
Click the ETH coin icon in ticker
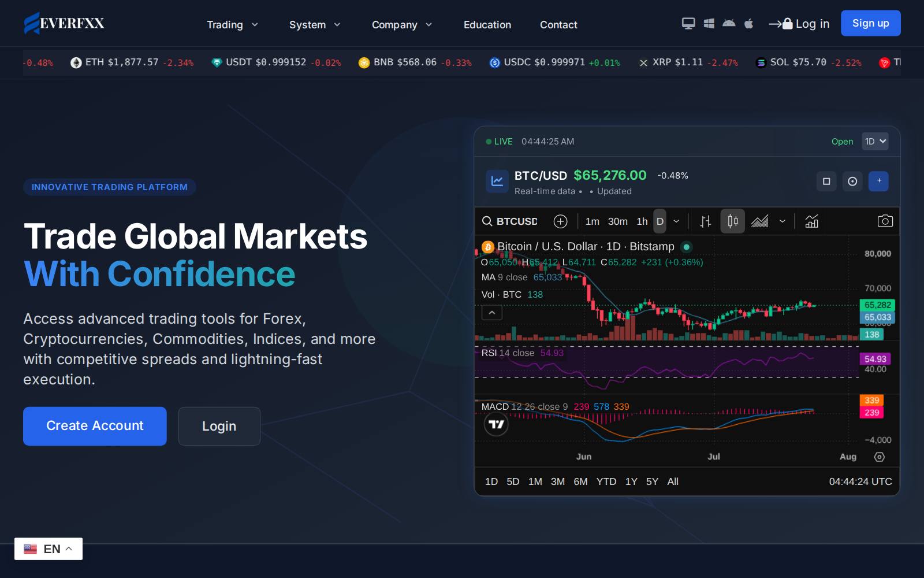pos(76,62)
